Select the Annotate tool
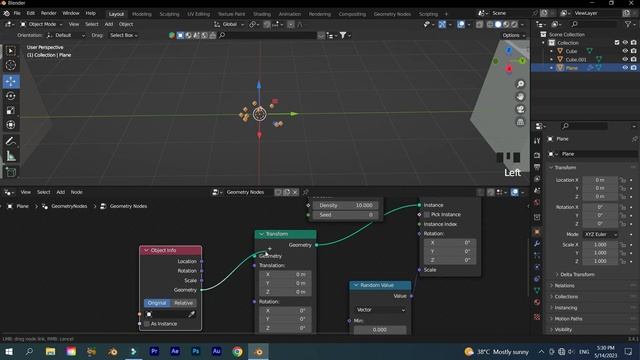 click(11, 141)
